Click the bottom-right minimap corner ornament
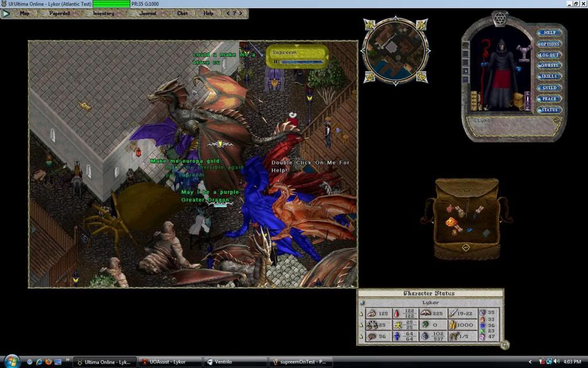This screenshot has width=588, height=368. pyautogui.click(x=422, y=77)
